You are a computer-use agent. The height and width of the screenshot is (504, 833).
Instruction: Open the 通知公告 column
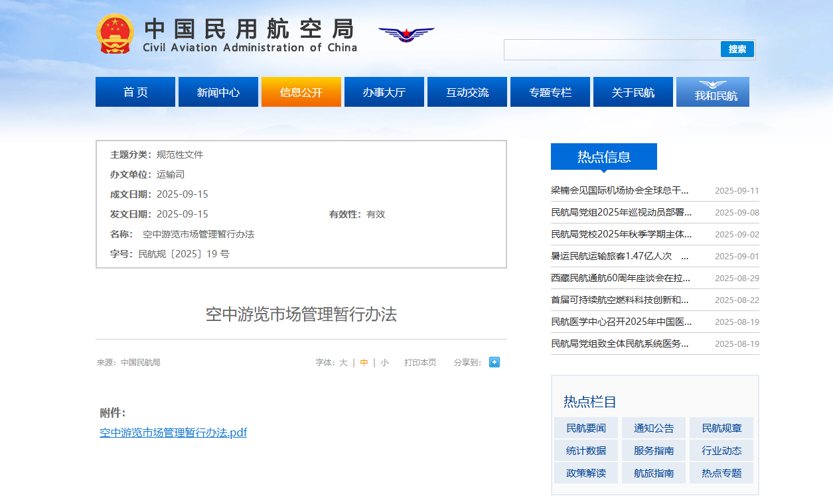[x=654, y=428]
